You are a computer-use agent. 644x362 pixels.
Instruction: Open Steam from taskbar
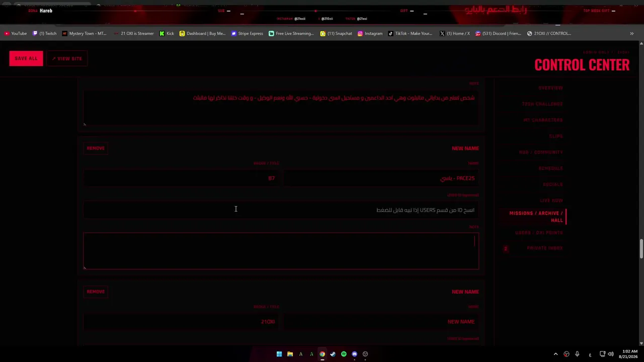coord(333,354)
